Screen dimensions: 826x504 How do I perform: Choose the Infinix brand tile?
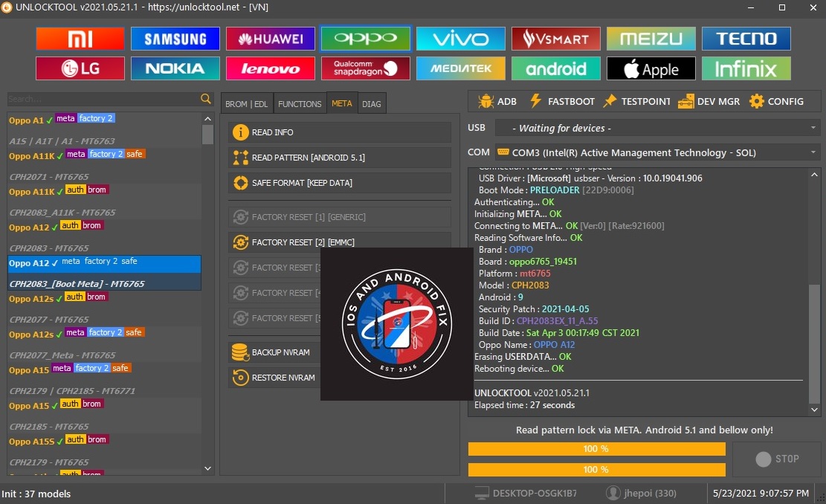[746, 68]
